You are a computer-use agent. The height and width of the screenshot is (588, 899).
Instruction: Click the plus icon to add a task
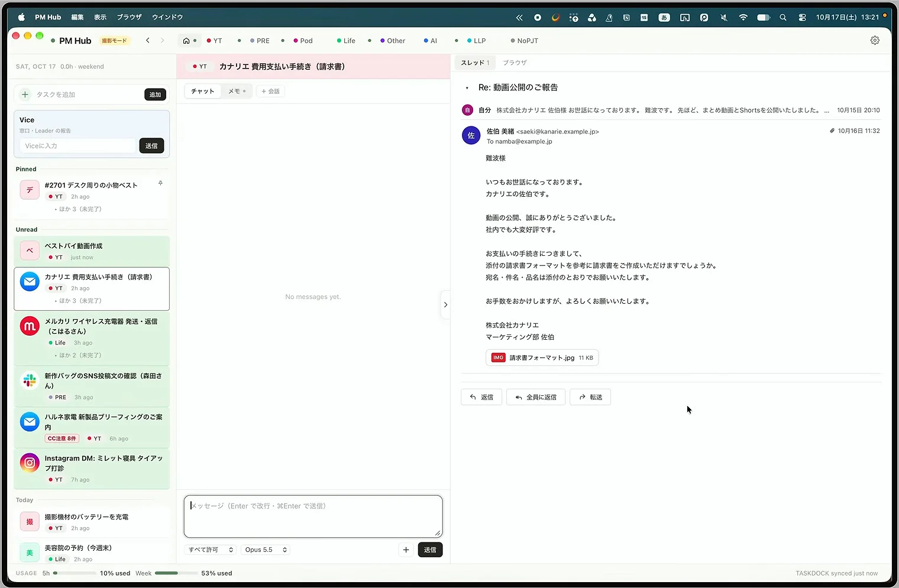25,95
